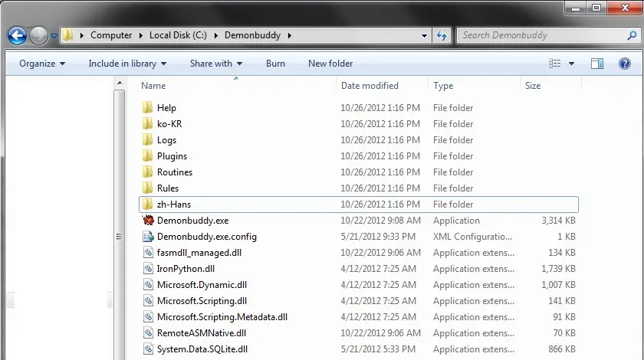
Task: Expand arrow after Demonbuddy breadcrumb
Action: click(290, 36)
